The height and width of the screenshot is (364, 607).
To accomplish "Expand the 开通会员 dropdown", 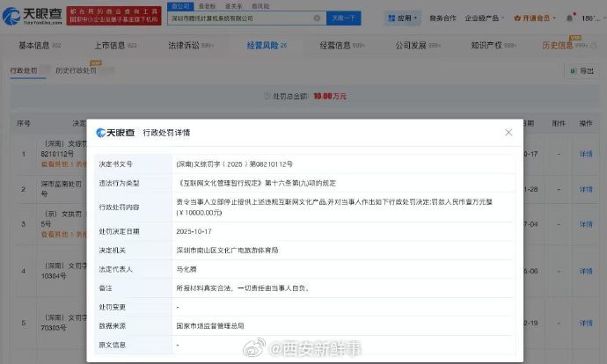I will click(x=535, y=18).
